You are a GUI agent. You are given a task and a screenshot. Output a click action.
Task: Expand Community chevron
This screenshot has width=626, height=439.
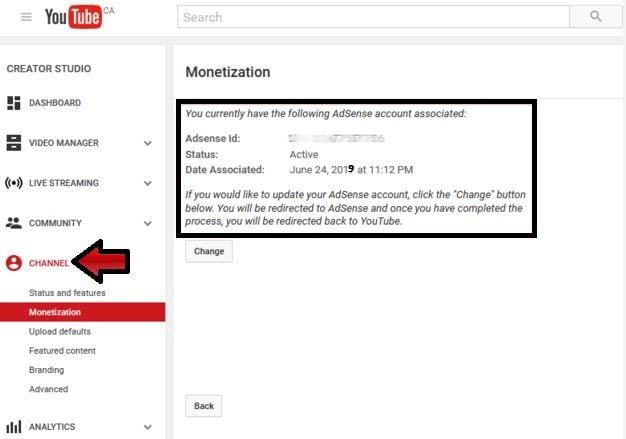(x=148, y=223)
